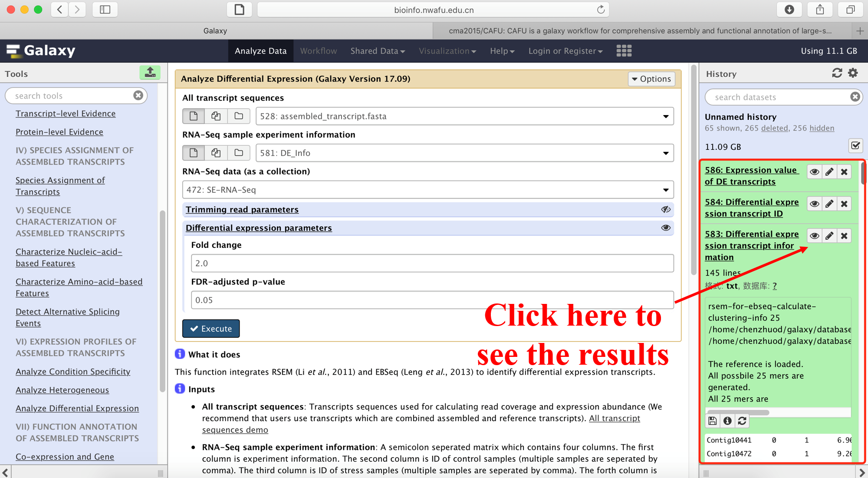The width and height of the screenshot is (868, 478).
Task: Switch to the Galaxy browser tab
Action: (x=216, y=31)
